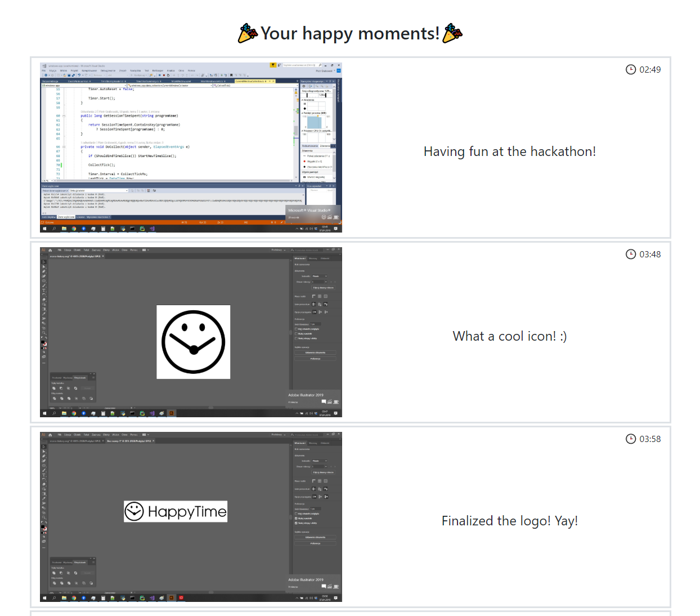Click the "Your happy moments!" heading
700x616 pixels.
pyautogui.click(x=350, y=34)
